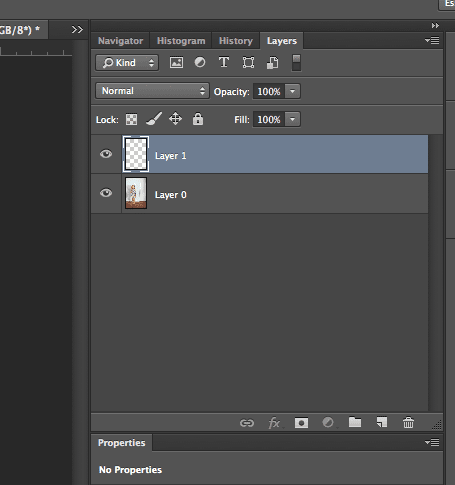Open the Layers panel flyout menu
Image resolution: width=455 pixels, height=485 pixels.
(432, 41)
